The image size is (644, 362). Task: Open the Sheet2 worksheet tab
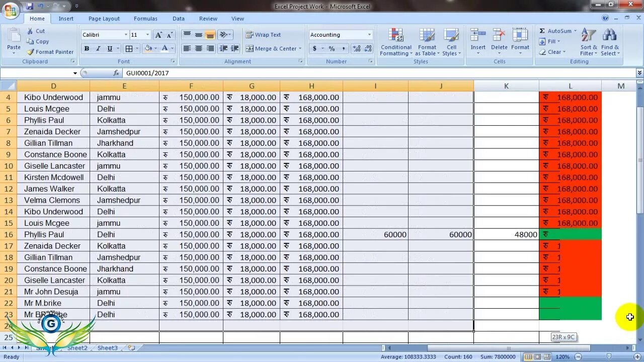tap(77, 348)
